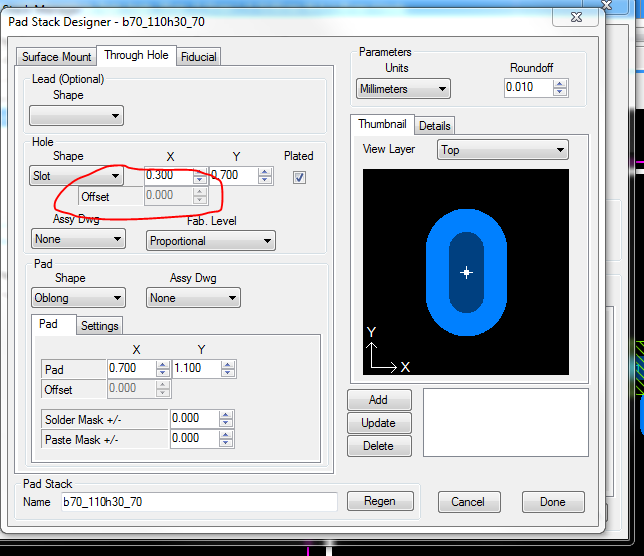Open the Details tab
Screen dimensions: 644x556
(434, 126)
